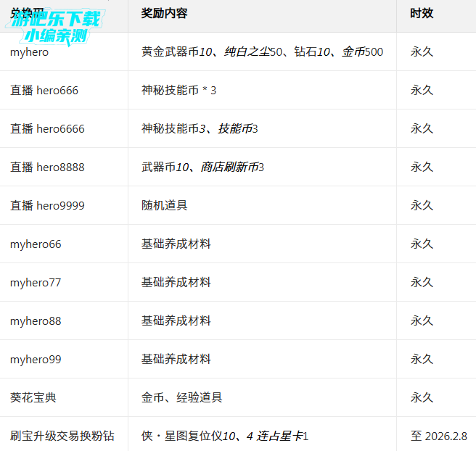
Task: Click the 至 2026.2.8 expiry date
Action: click(x=439, y=436)
